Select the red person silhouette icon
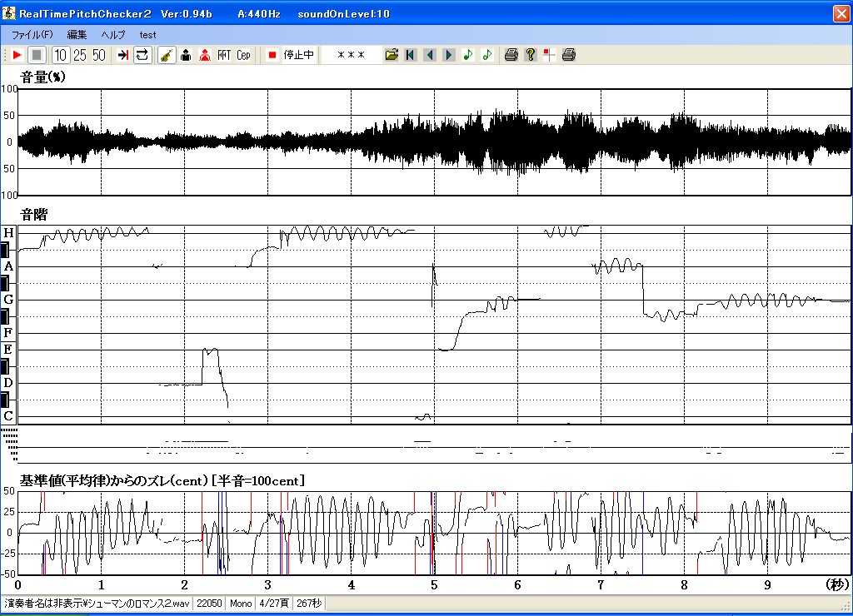 point(205,55)
